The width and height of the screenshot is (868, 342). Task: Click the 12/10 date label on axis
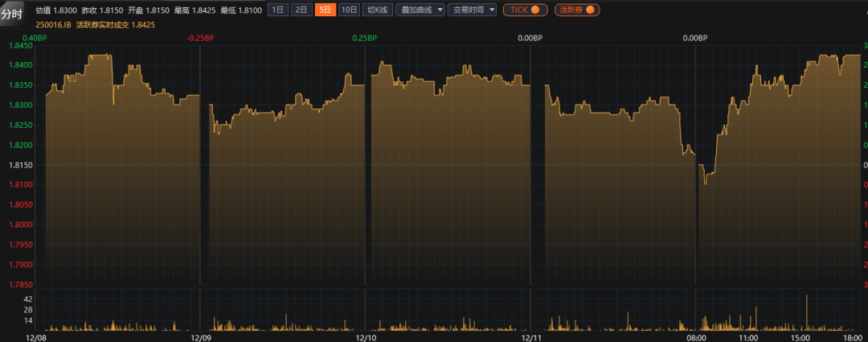click(366, 337)
